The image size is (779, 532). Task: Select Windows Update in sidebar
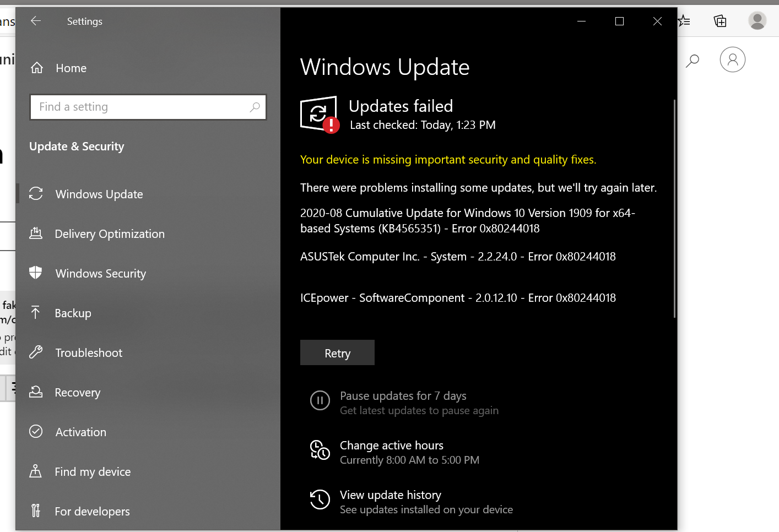pyautogui.click(x=99, y=194)
